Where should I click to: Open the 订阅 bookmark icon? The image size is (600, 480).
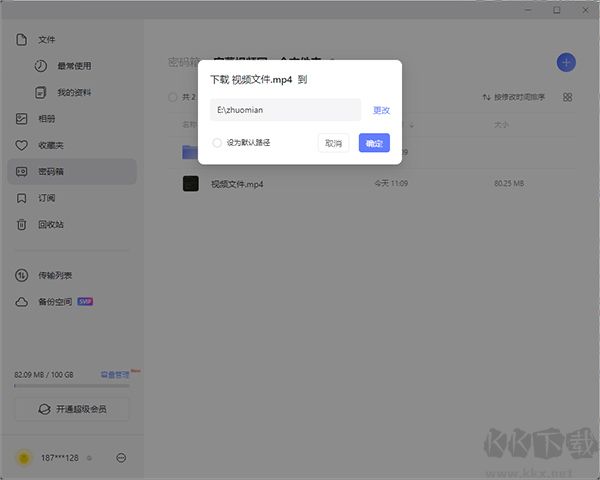pyautogui.click(x=21, y=198)
